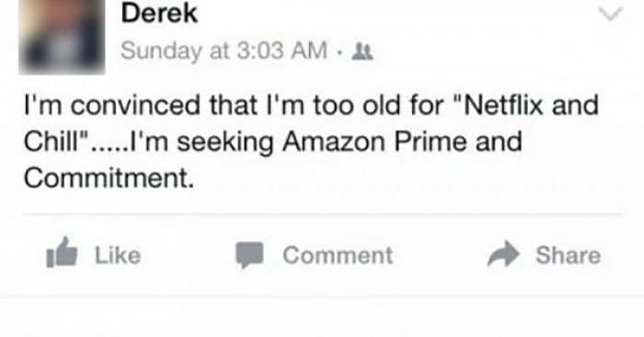Click the word seeking in the post
Viewport: 644px width, 337px height.
(225, 143)
